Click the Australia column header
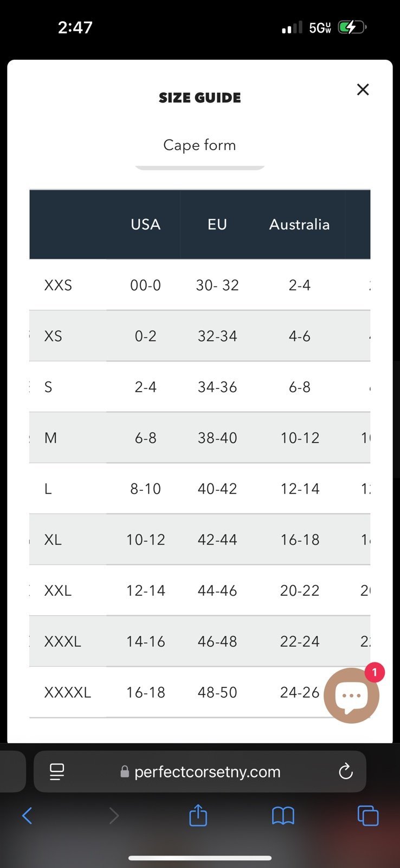 300,225
